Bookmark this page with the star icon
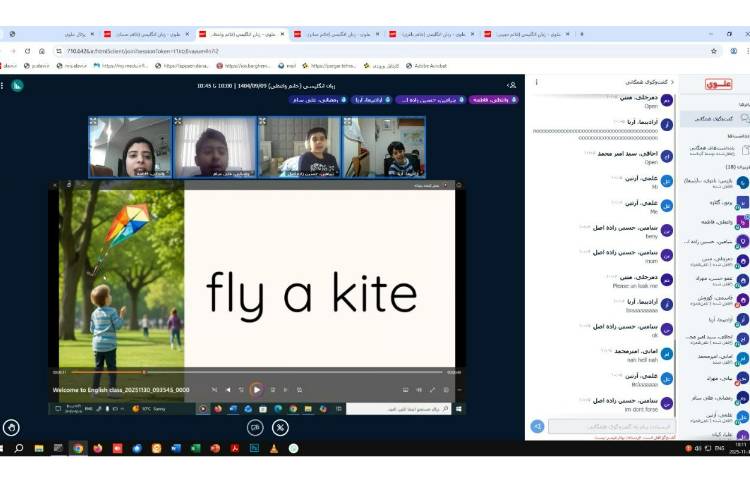This screenshot has height=480, width=750. pyautogui.click(x=713, y=50)
